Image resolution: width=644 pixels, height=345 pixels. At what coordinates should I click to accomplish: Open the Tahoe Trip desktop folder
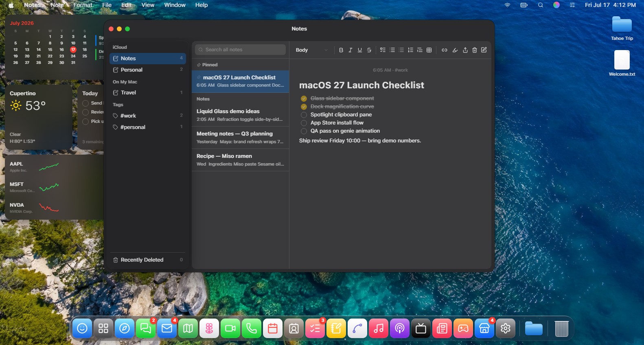click(x=622, y=28)
